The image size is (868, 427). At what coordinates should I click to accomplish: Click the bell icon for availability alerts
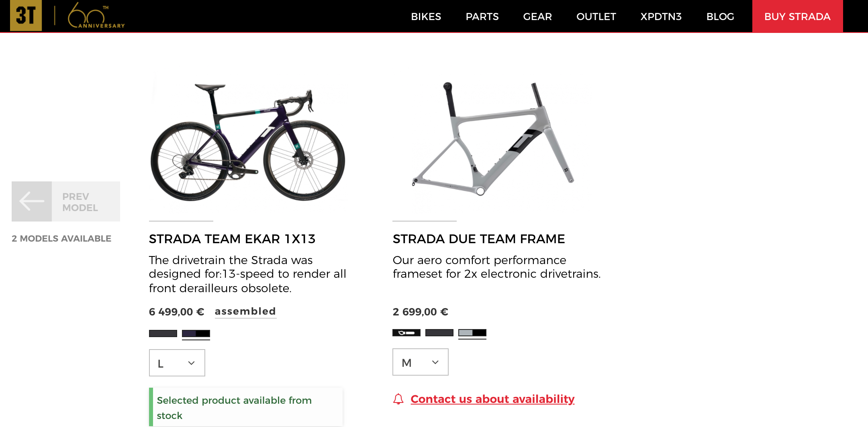coord(398,399)
